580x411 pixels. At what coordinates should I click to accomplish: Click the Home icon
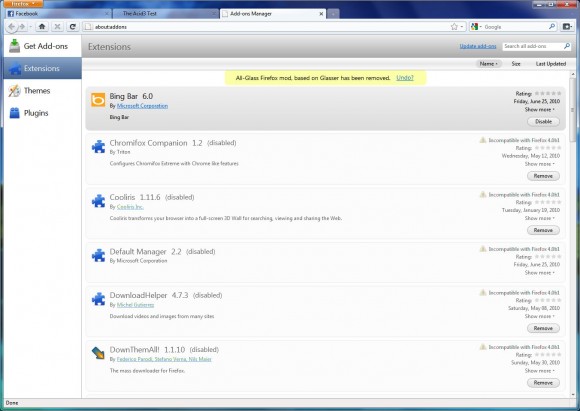coord(42,27)
